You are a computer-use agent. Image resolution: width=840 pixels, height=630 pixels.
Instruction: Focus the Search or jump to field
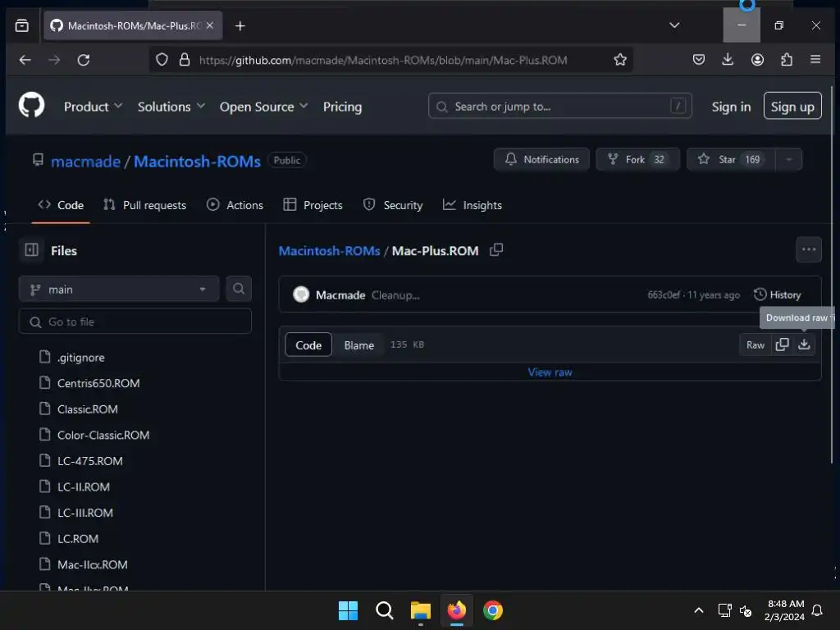pyautogui.click(x=559, y=106)
